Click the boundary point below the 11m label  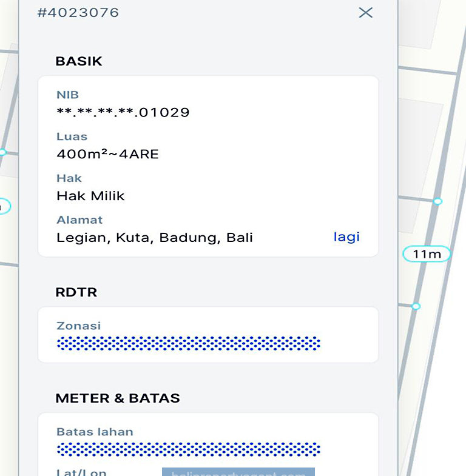coord(416,306)
